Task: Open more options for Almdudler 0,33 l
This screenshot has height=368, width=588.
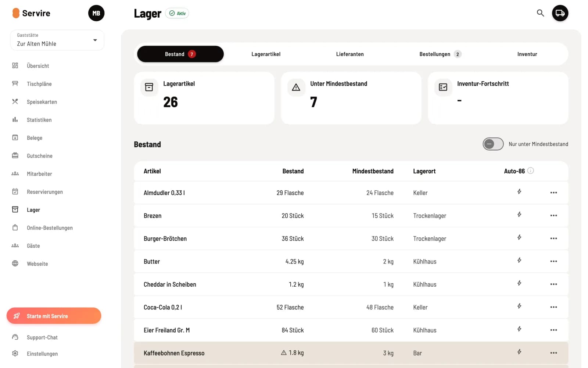Action: coord(553,192)
